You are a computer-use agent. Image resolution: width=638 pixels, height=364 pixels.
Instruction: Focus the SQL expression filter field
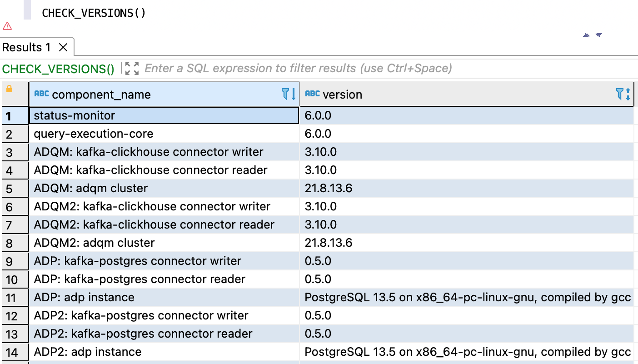[298, 69]
